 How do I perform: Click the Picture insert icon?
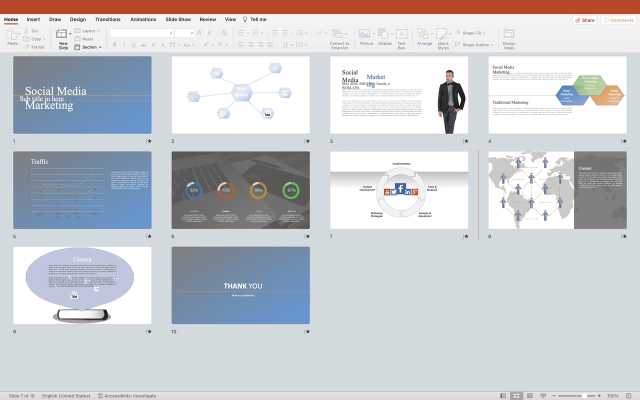click(366, 36)
